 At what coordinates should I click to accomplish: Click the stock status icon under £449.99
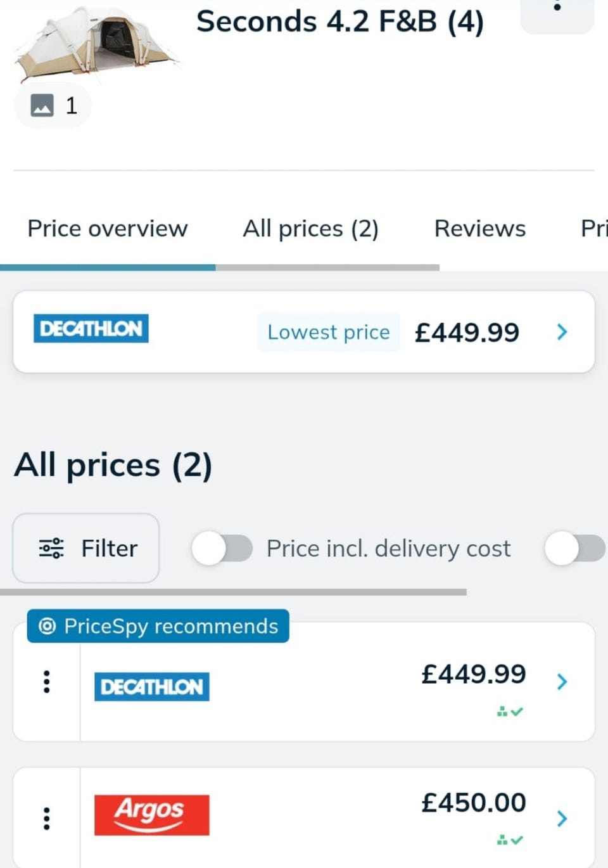tap(510, 712)
